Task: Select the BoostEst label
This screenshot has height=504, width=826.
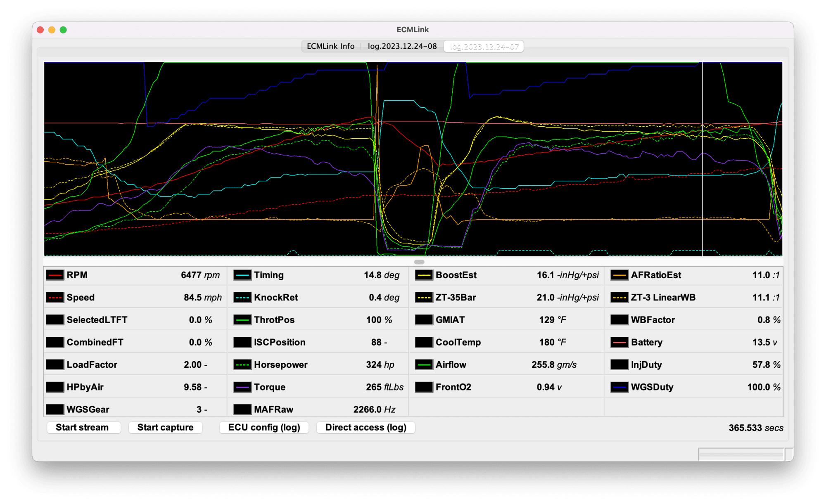Action: [456, 275]
